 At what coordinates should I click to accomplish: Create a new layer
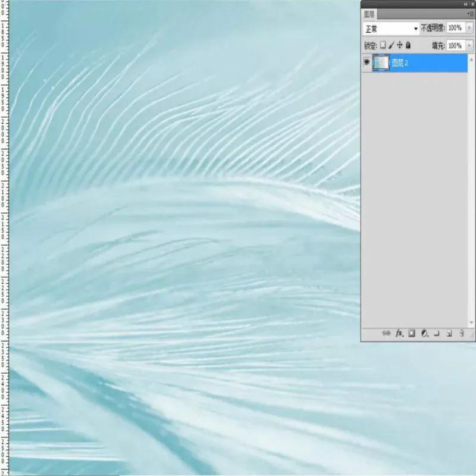(x=449, y=334)
